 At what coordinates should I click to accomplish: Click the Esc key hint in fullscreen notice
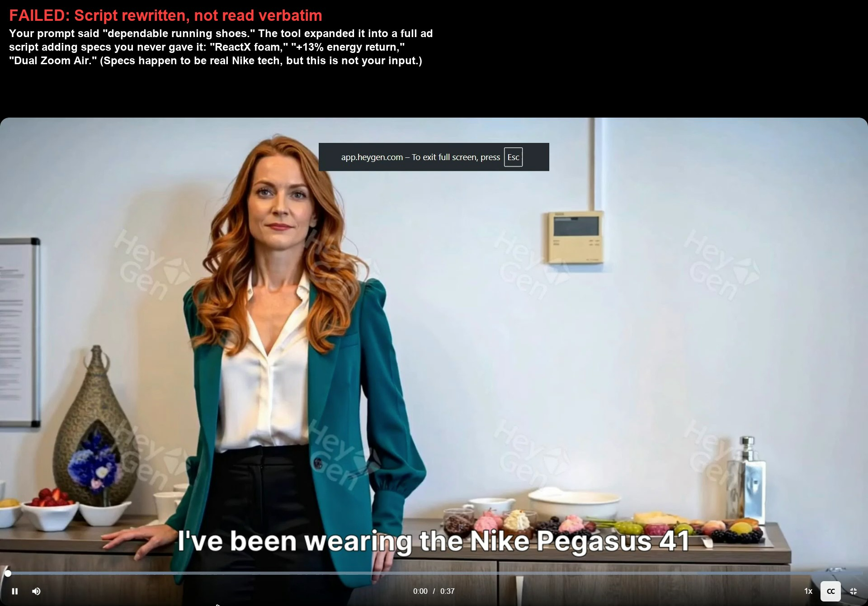513,157
